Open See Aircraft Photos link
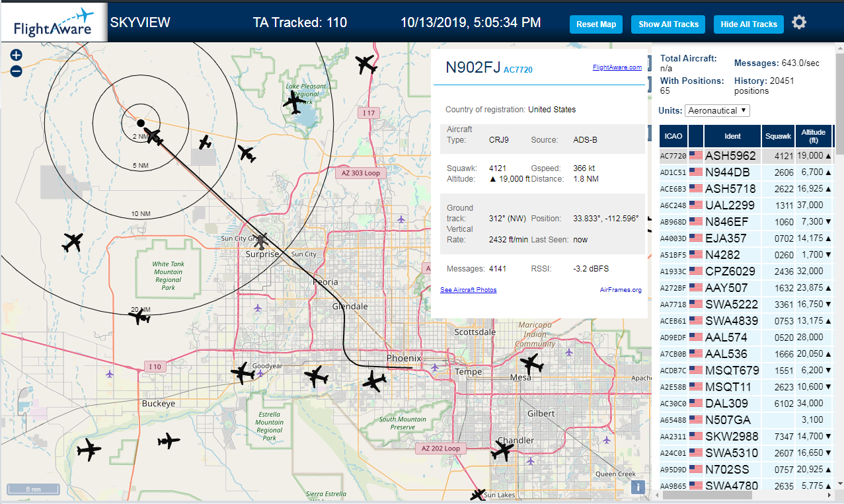This screenshot has width=844, height=504. point(468,290)
